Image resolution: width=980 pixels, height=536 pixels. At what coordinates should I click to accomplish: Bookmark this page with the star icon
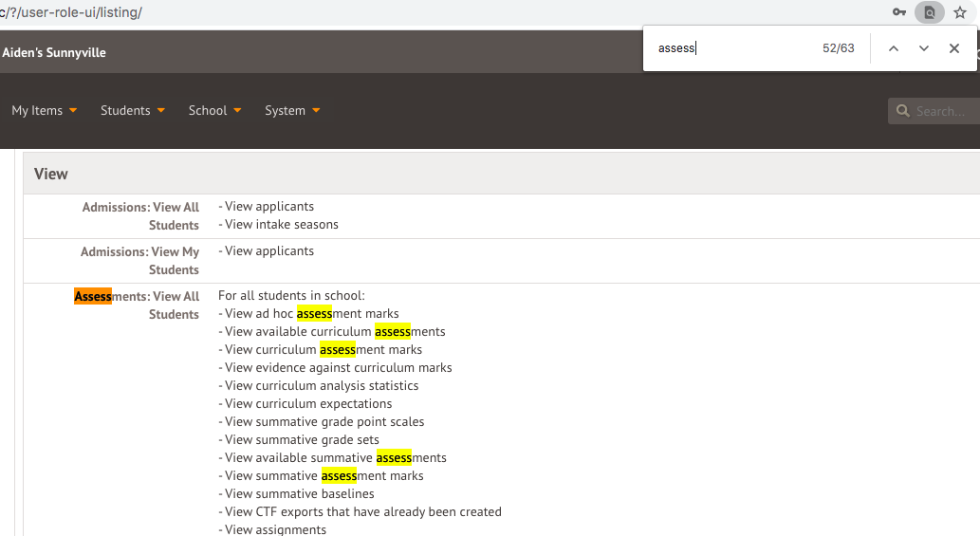click(x=960, y=12)
